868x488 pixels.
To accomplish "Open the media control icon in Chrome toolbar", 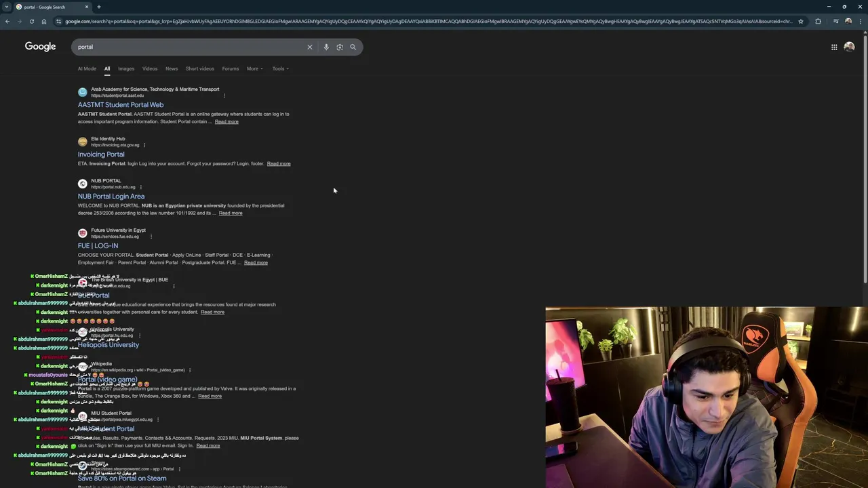I will 836,21.
